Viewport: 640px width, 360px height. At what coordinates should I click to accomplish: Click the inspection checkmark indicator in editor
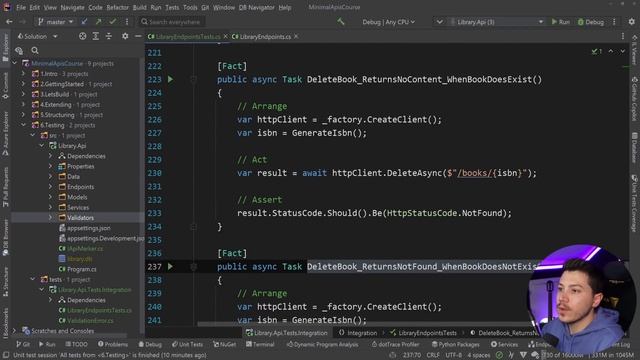tap(596, 51)
